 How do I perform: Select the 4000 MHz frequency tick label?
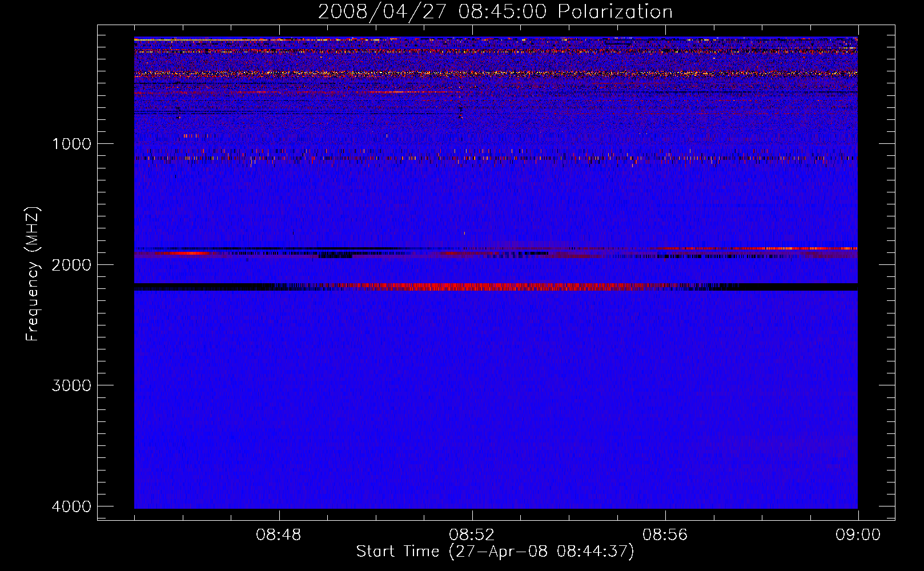click(71, 506)
